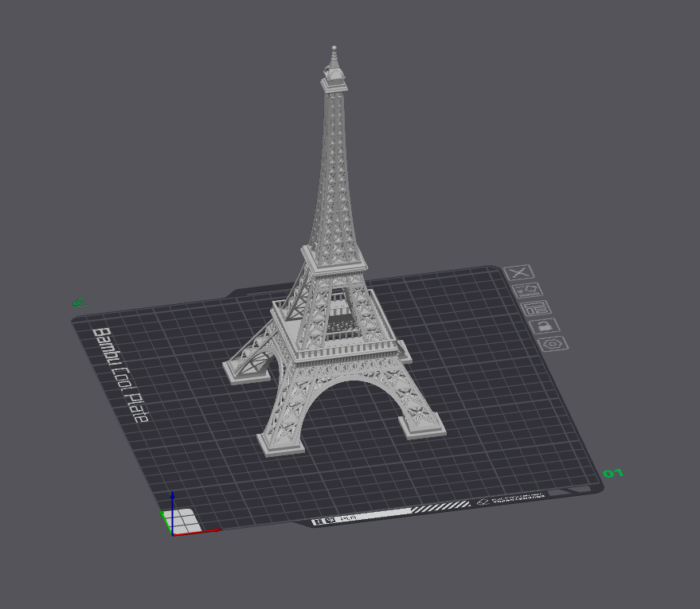Arrange objects on this plate
The width and height of the screenshot is (700, 609).
(536, 308)
